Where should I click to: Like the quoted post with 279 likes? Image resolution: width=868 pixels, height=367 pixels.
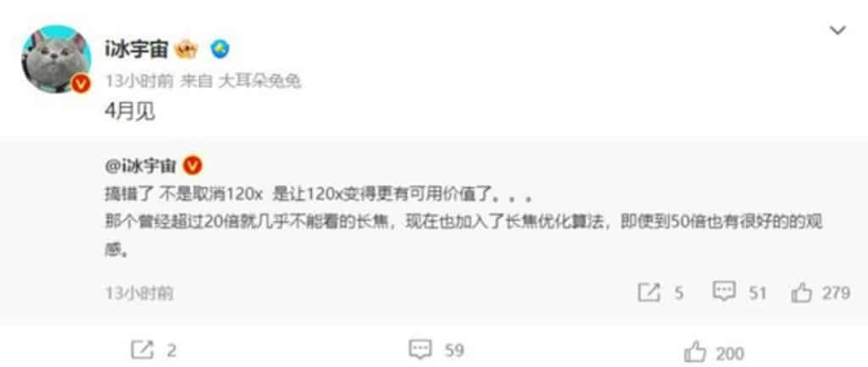[821, 292]
